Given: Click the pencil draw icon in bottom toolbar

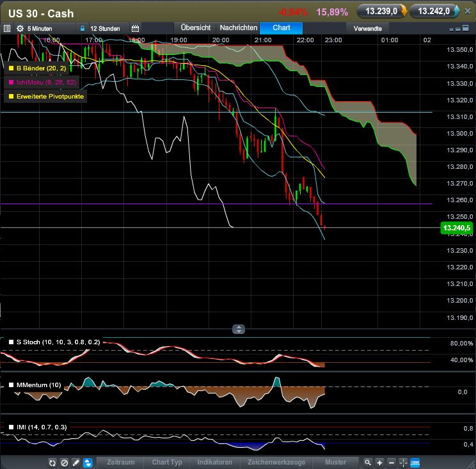Looking at the screenshot, I should (x=75, y=463).
